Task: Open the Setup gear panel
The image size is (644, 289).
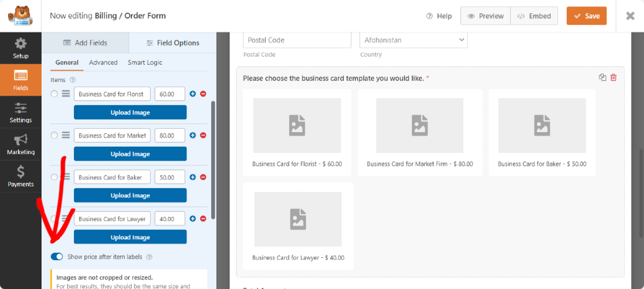Action: pyautogui.click(x=21, y=48)
